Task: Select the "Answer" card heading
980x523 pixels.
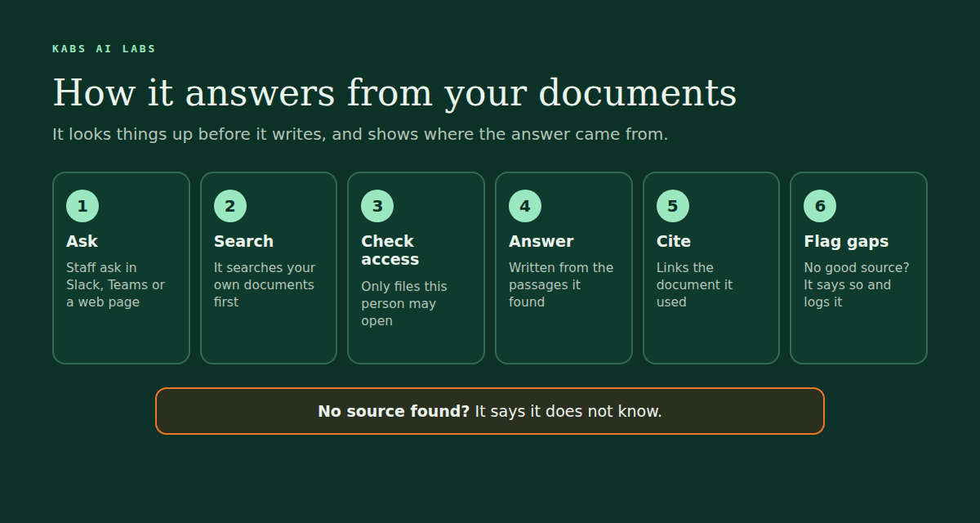Action: click(541, 241)
